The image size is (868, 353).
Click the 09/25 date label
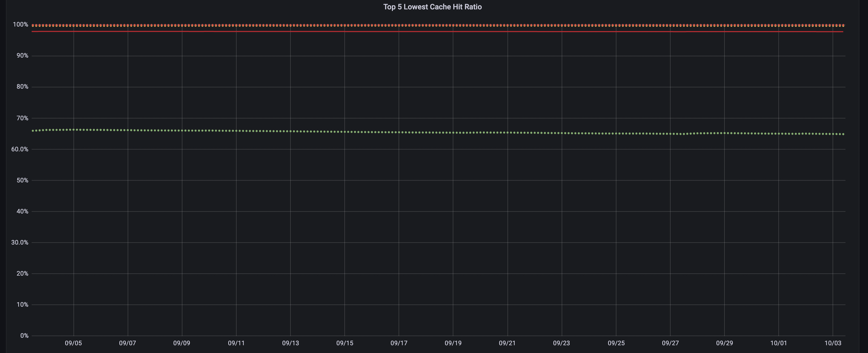point(617,344)
